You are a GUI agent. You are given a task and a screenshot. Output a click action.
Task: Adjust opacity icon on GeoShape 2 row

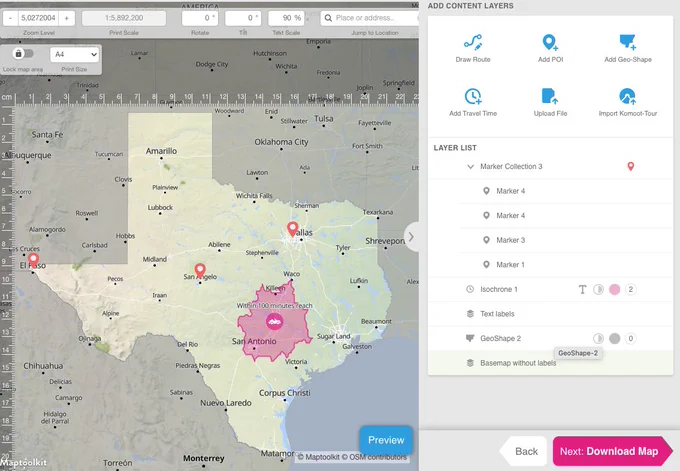598,338
